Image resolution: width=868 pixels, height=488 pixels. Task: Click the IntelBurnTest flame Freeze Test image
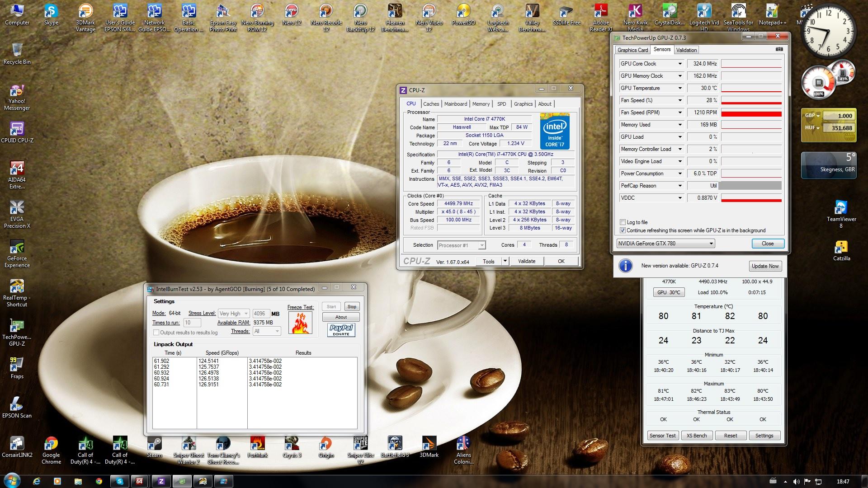click(x=300, y=323)
